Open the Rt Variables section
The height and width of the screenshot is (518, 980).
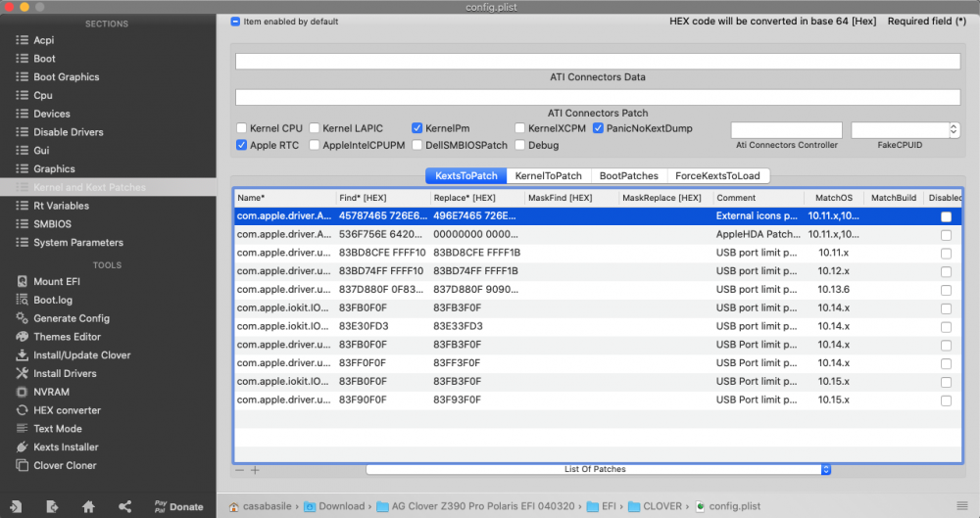61,206
